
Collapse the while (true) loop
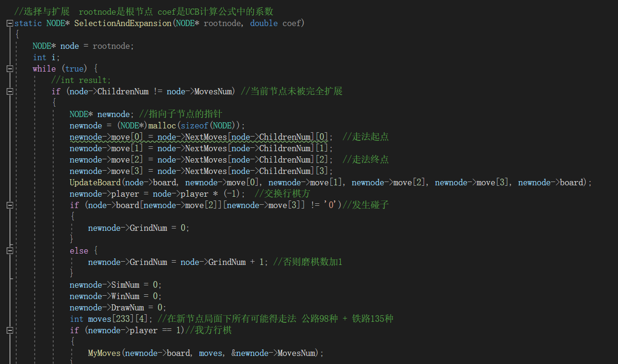9,69
